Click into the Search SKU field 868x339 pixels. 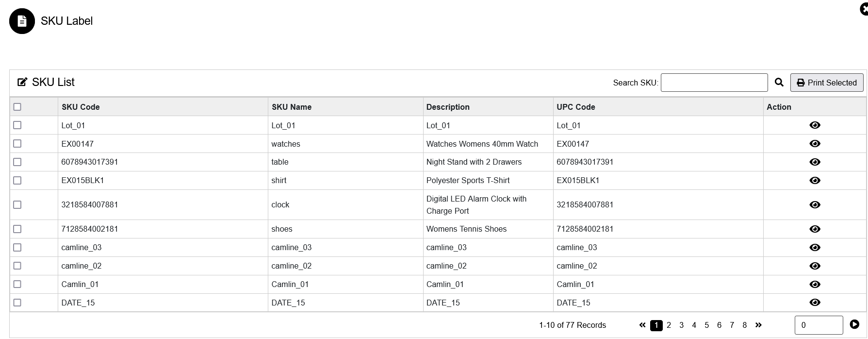point(714,83)
